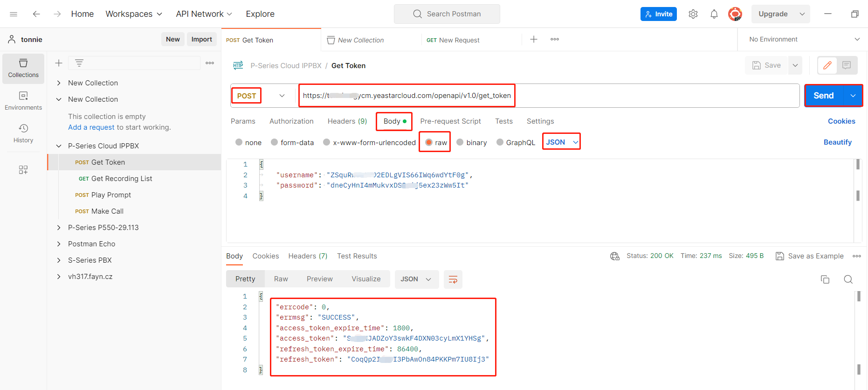Open response JSON format dropdown
The image size is (868, 390).
416,279
